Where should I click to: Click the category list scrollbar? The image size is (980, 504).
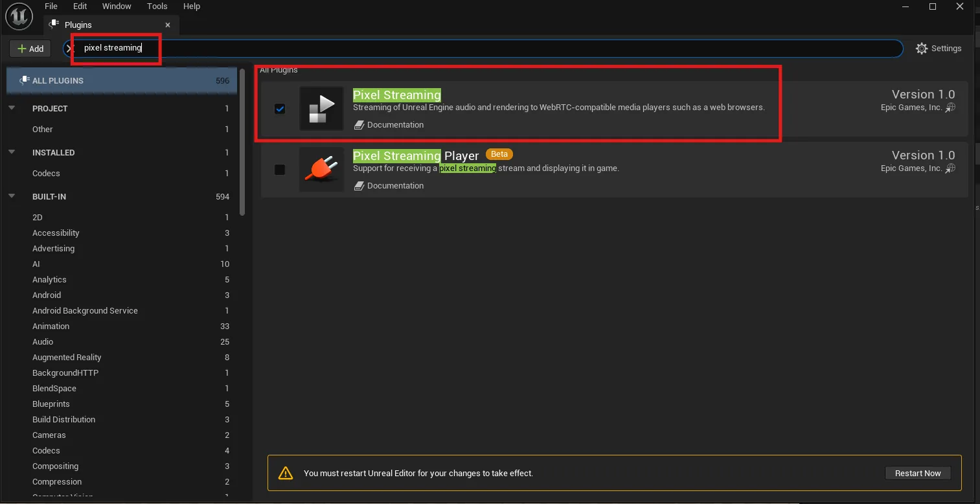click(242, 143)
